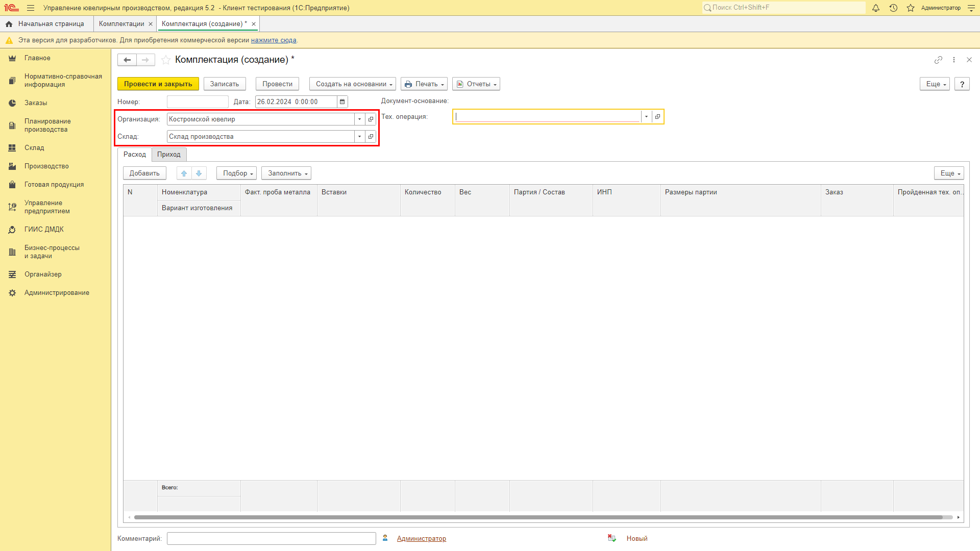The width and height of the screenshot is (980, 551).
Task: Focus the Комментарий input field
Action: coord(272,539)
